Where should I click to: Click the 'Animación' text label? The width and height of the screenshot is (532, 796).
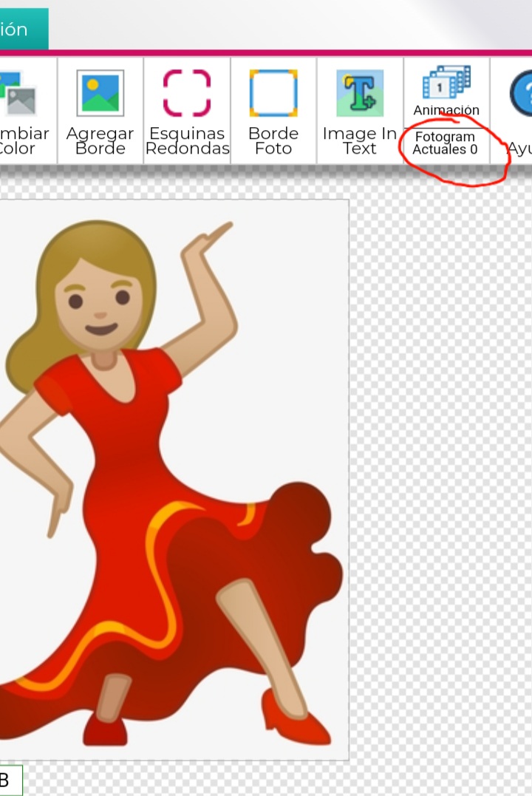pyautogui.click(x=446, y=110)
